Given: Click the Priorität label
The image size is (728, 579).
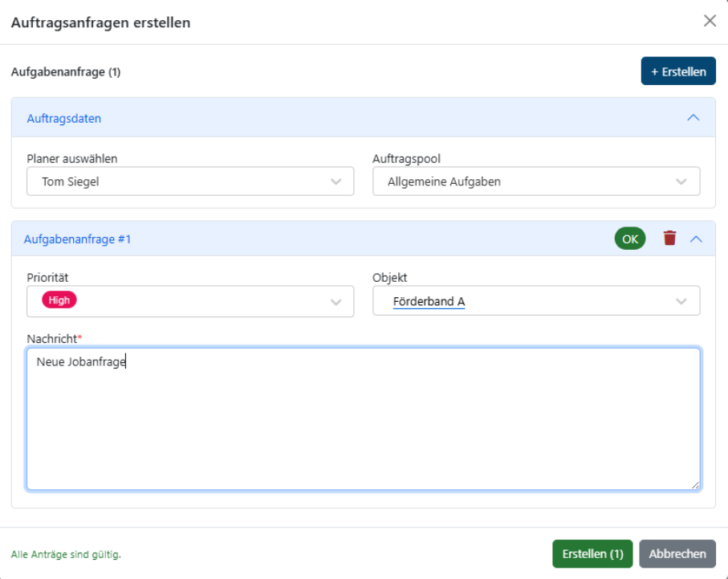Looking at the screenshot, I should pyautogui.click(x=47, y=277).
